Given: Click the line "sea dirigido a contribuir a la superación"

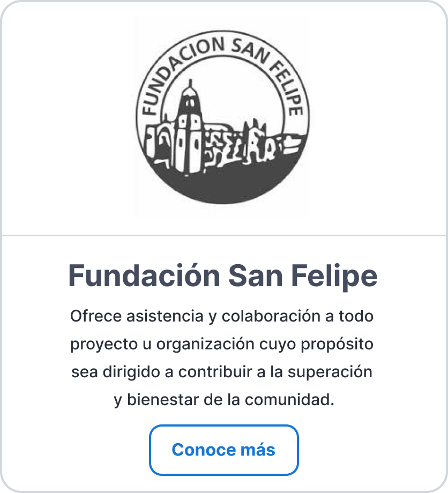Looking at the screenshot, I should click(222, 372).
